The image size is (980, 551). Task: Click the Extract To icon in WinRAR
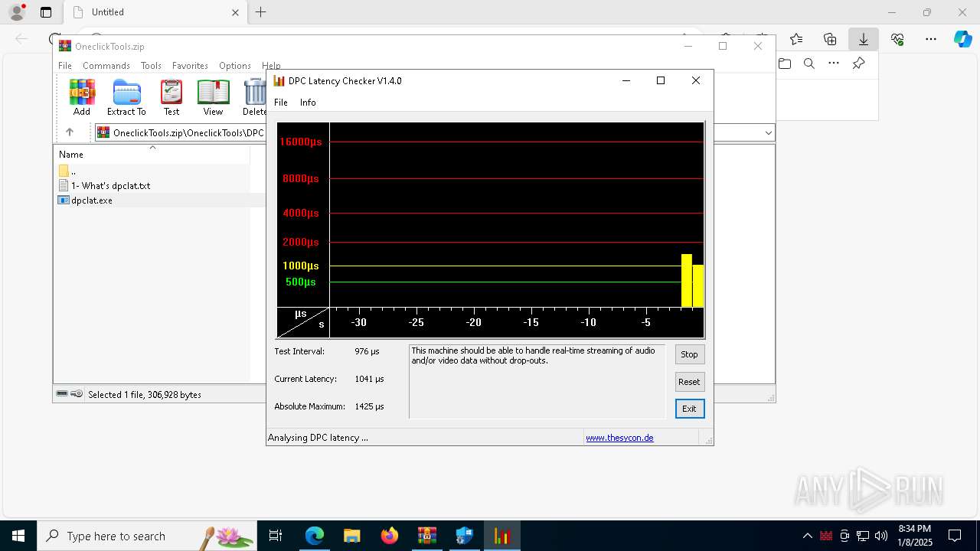[126, 97]
